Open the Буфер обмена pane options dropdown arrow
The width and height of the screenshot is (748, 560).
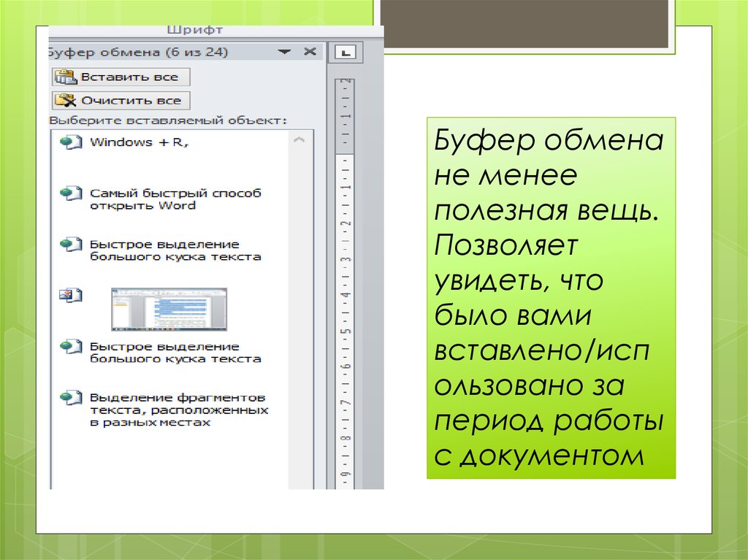pyautogui.click(x=285, y=52)
